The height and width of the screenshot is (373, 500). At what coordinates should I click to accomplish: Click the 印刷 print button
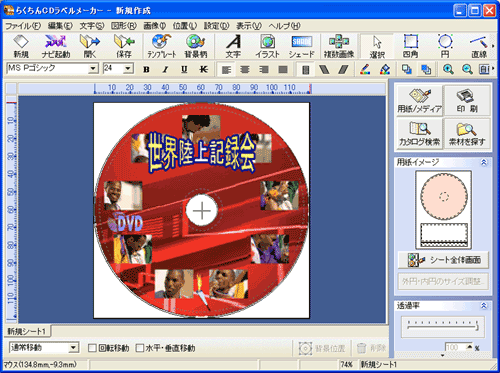467,101
